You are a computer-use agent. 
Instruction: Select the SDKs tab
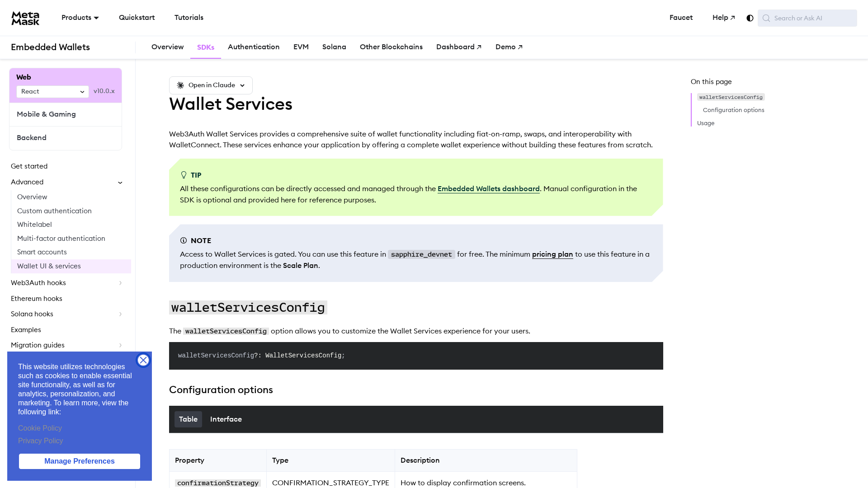[x=206, y=47]
